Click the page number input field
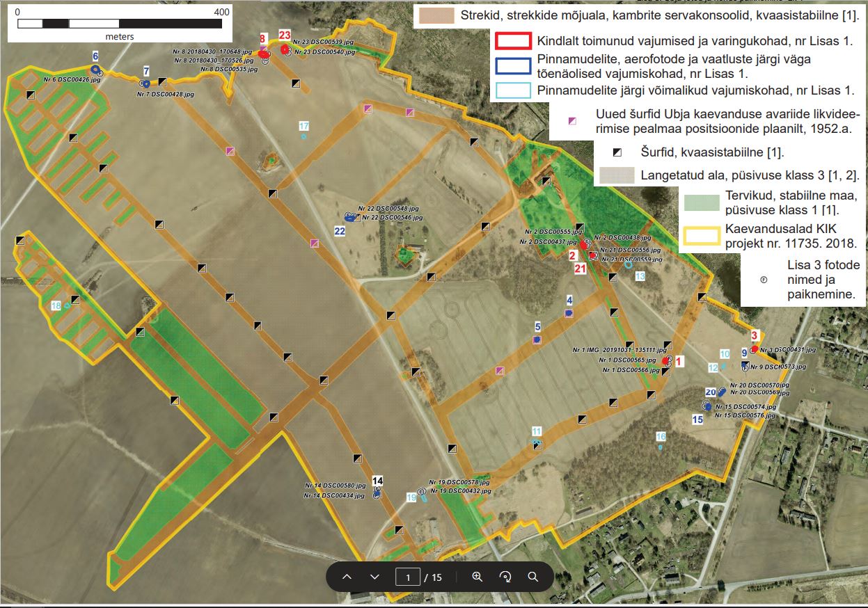The width and height of the screenshot is (868, 608). tap(407, 577)
